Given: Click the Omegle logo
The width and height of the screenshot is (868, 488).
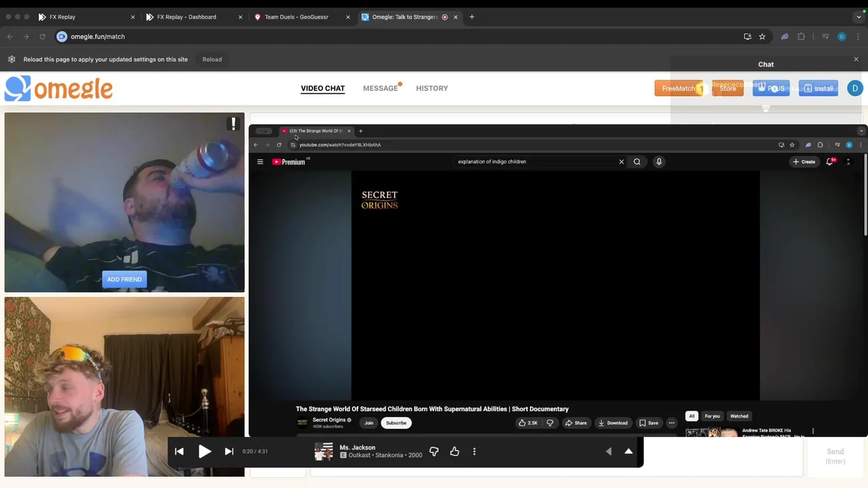Looking at the screenshot, I should pyautogui.click(x=58, y=89).
